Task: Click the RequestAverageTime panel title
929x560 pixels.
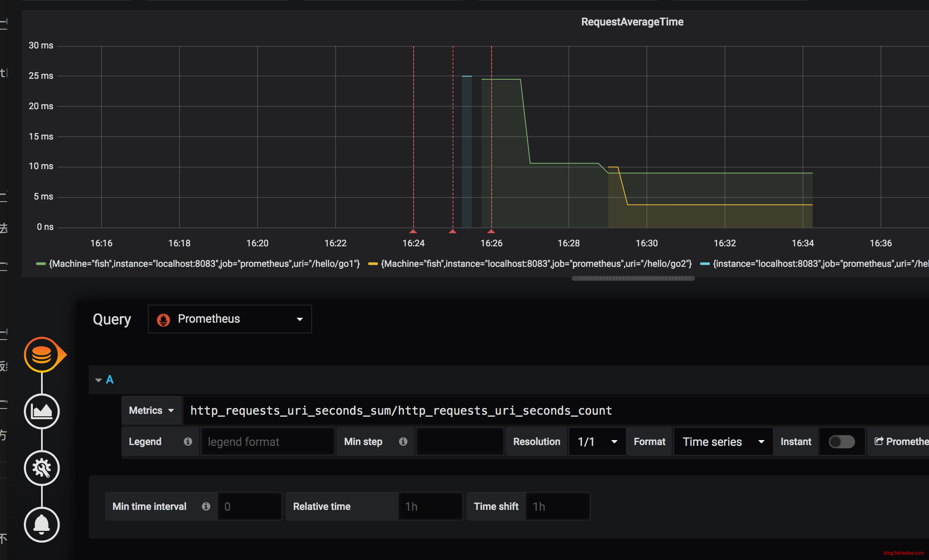Action: (632, 22)
